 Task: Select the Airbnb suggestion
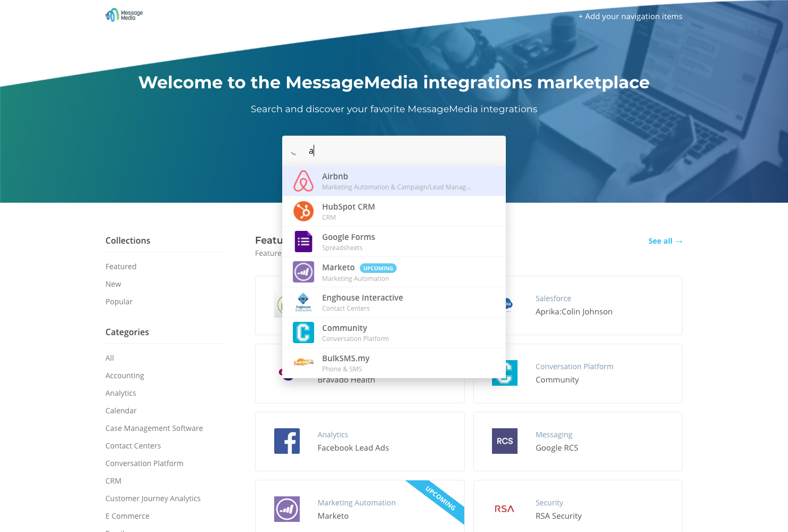coord(394,181)
